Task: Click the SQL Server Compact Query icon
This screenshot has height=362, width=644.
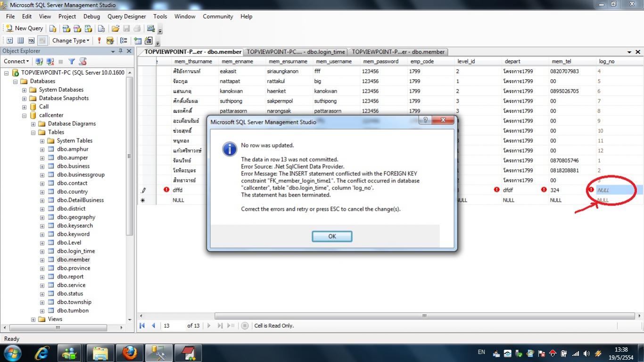Action: click(x=101, y=28)
